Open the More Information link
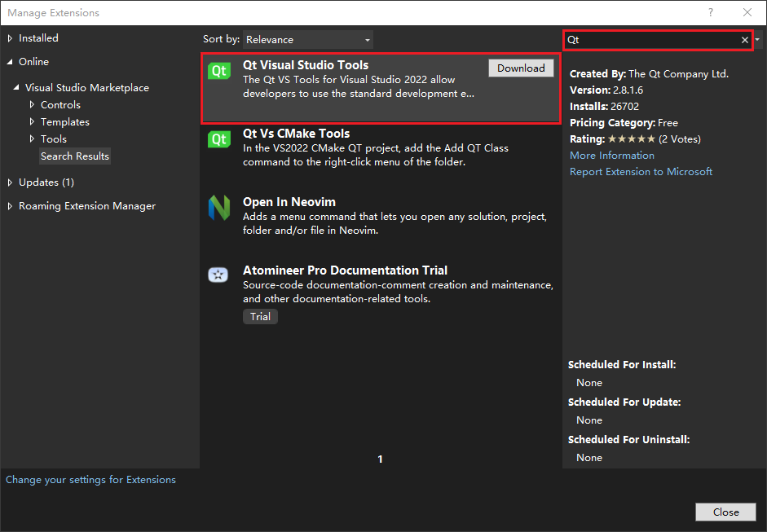 (x=612, y=156)
